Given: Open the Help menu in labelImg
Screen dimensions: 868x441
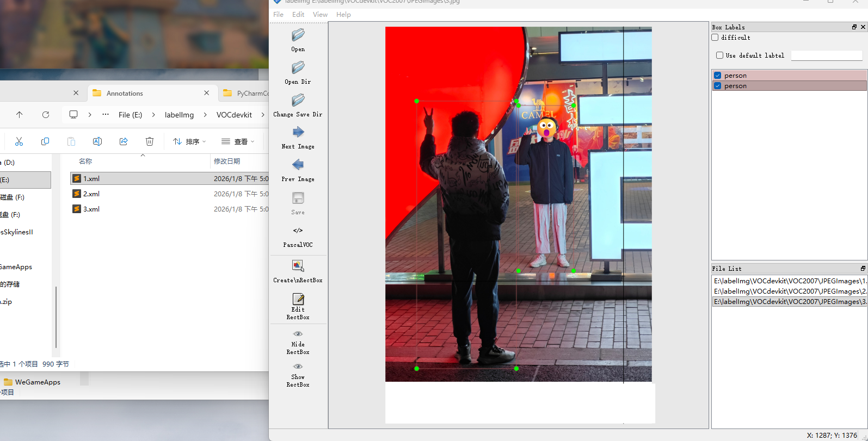Looking at the screenshot, I should pyautogui.click(x=343, y=15).
